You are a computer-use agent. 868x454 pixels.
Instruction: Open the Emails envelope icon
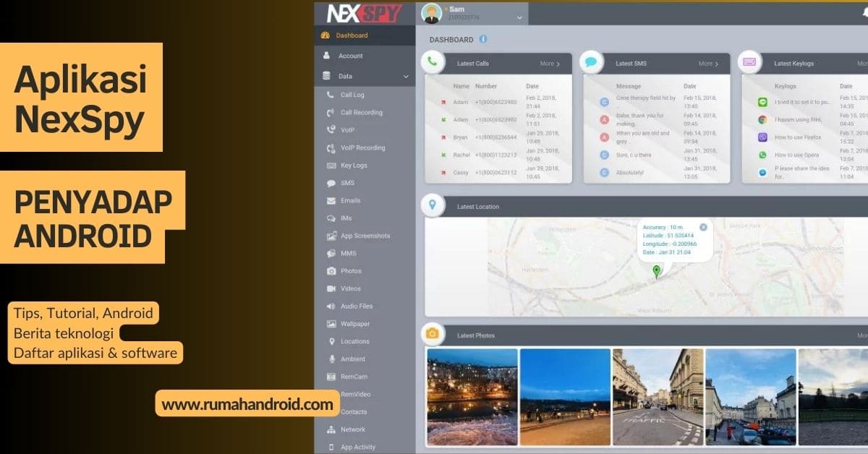[331, 200]
